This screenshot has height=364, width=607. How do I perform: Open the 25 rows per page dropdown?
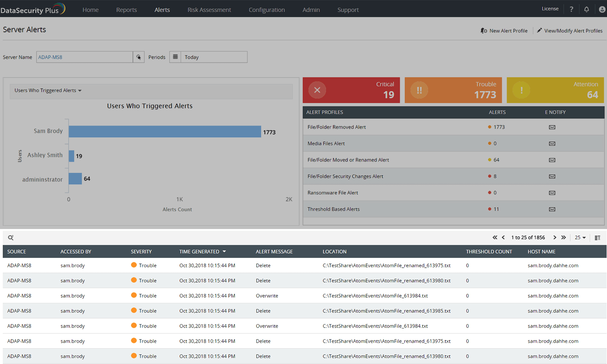[x=580, y=238]
